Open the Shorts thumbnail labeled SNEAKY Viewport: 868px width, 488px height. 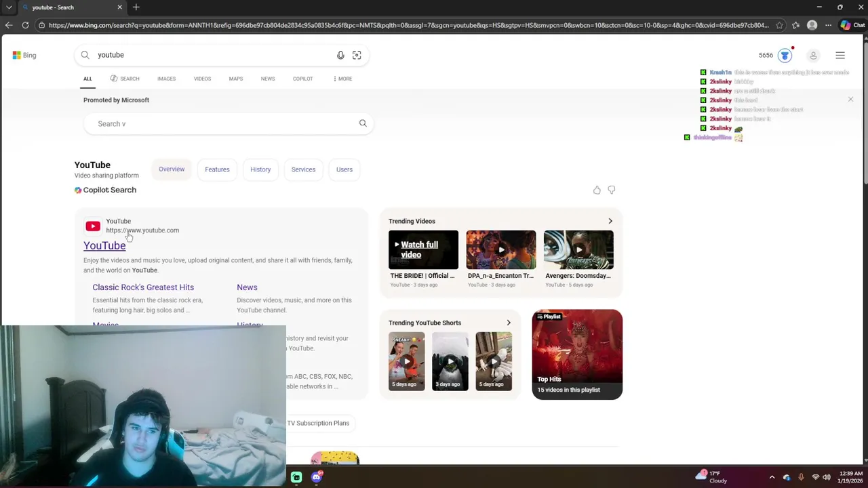(x=406, y=361)
